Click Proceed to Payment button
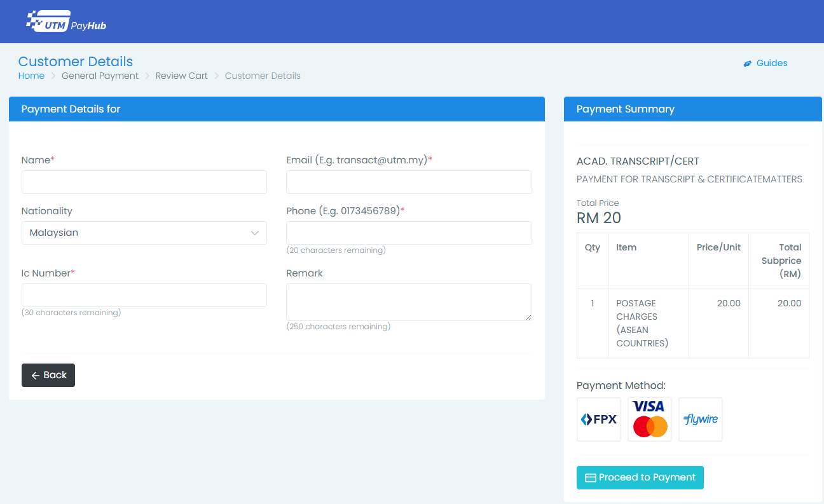Screen dimensions: 824x504 click(x=640, y=477)
